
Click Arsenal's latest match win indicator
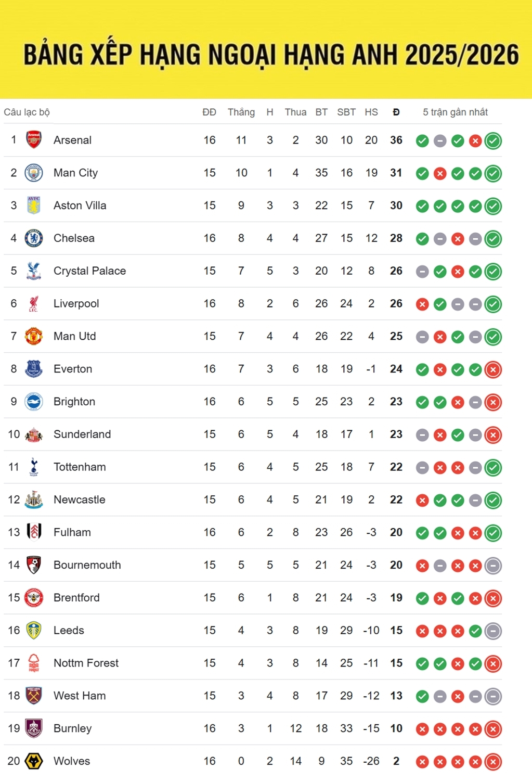(x=493, y=140)
